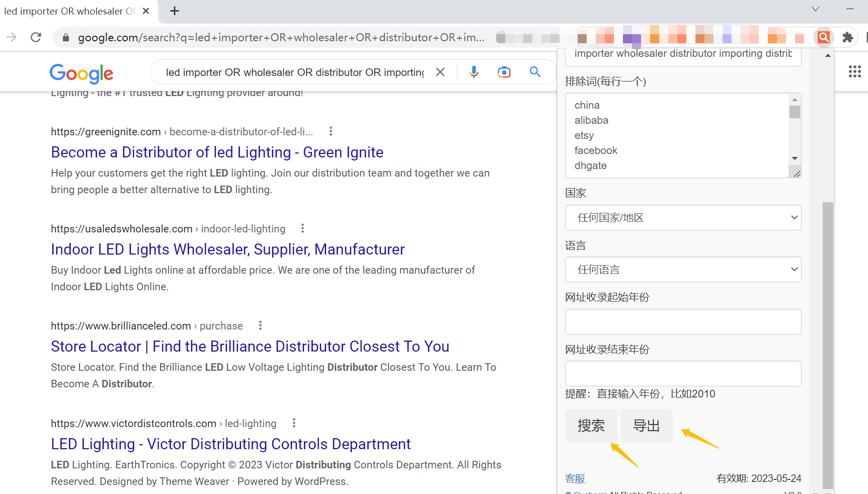Click the word 'dhgate' in exclusion list
Viewport: 868px width, 494px height.
coord(590,166)
